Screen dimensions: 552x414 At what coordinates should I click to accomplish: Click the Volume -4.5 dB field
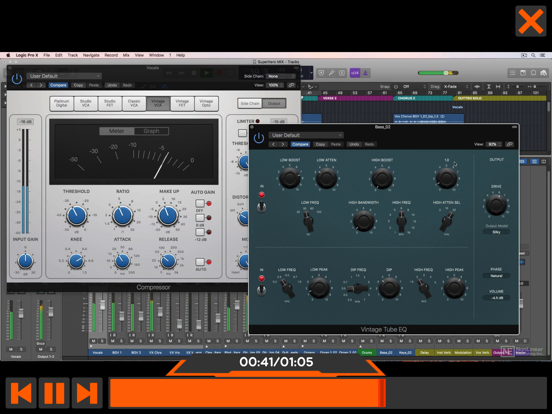pyautogui.click(x=496, y=298)
